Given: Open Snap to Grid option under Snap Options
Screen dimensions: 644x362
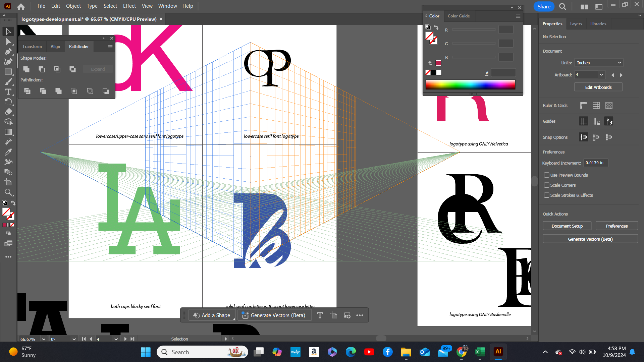Looking at the screenshot, I should click(596, 137).
